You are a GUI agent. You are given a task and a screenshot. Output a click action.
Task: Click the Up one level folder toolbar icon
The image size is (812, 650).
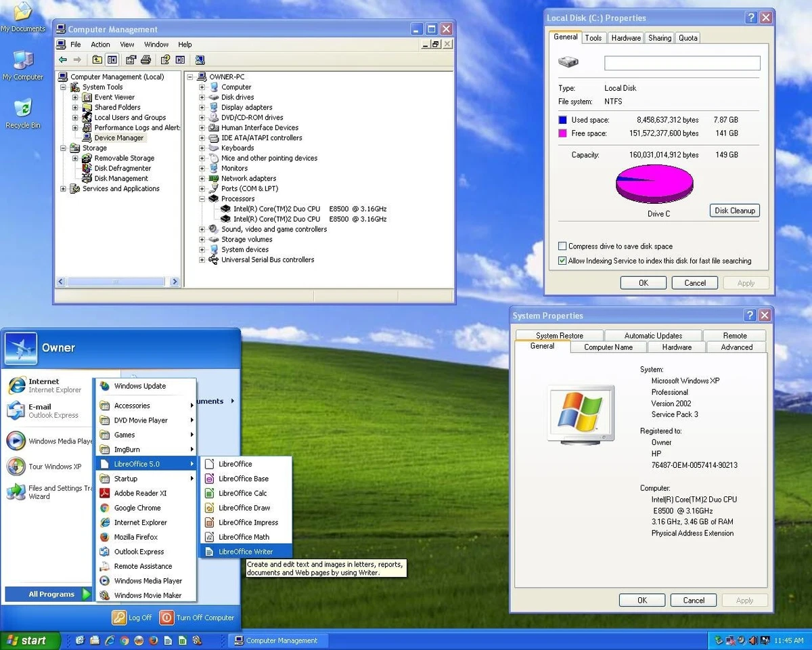[97, 60]
